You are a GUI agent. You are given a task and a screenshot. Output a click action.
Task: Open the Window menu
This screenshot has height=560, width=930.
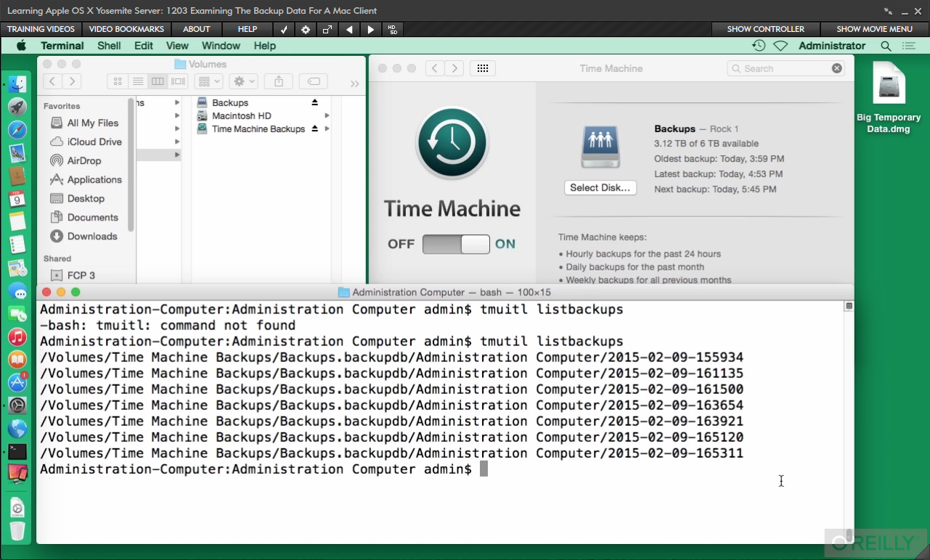pos(221,46)
